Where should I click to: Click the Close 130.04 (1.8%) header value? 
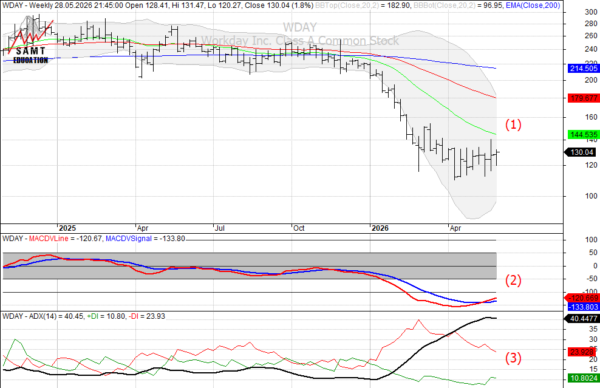tap(279, 5)
